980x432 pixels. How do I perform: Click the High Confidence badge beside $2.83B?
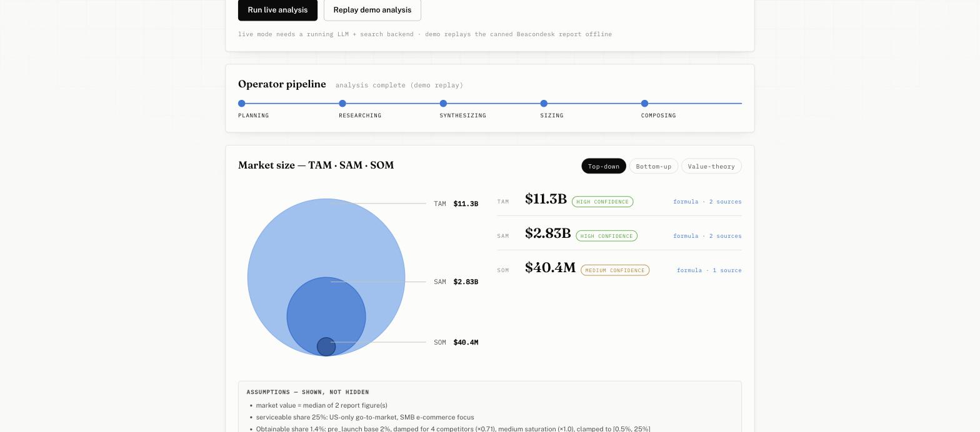[x=606, y=236]
